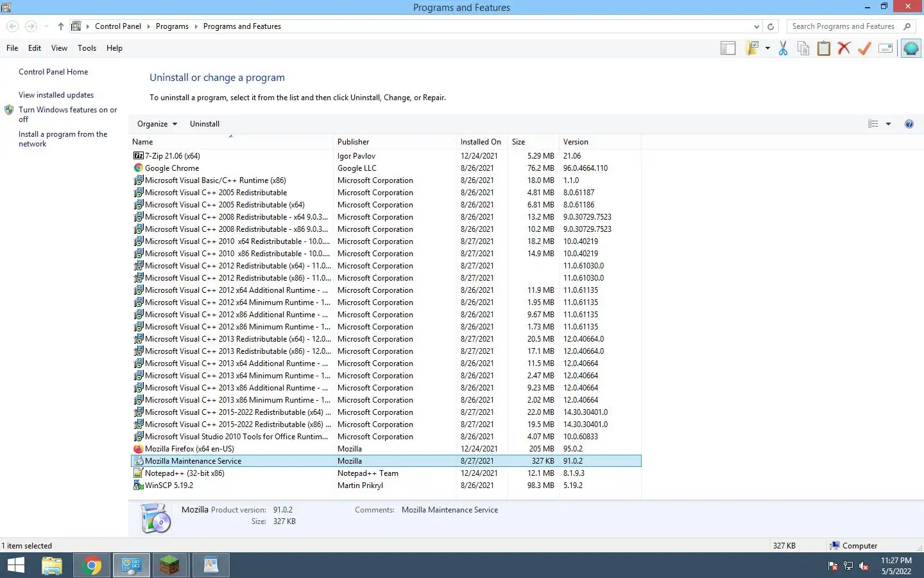
Task: Click the Uninstall button
Action: pyautogui.click(x=205, y=124)
